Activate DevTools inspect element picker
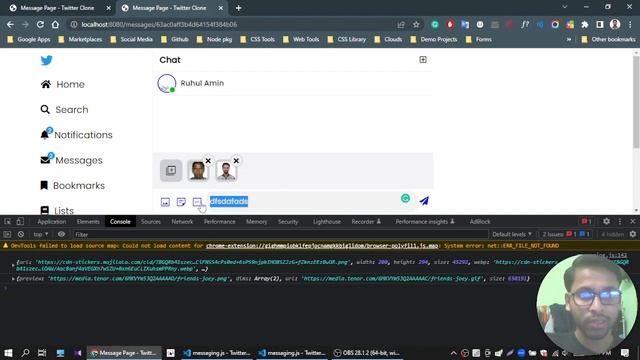This screenshot has width=640, height=360. point(7,222)
